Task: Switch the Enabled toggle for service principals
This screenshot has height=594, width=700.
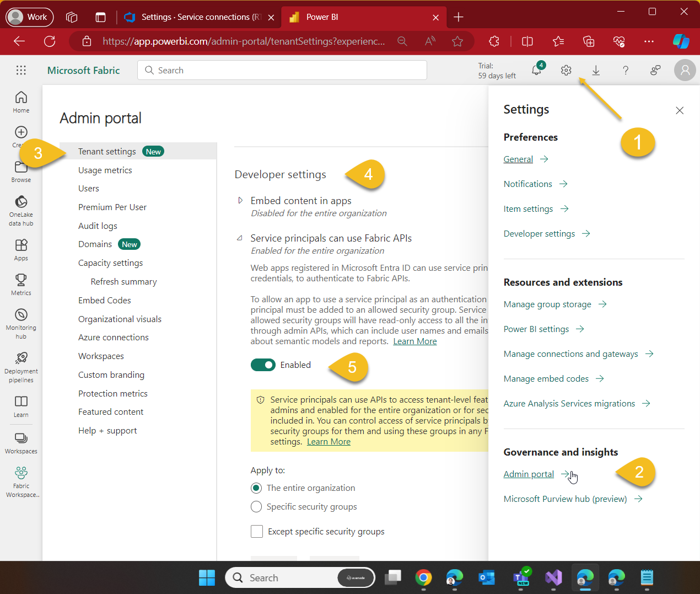Action: pos(263,365)
